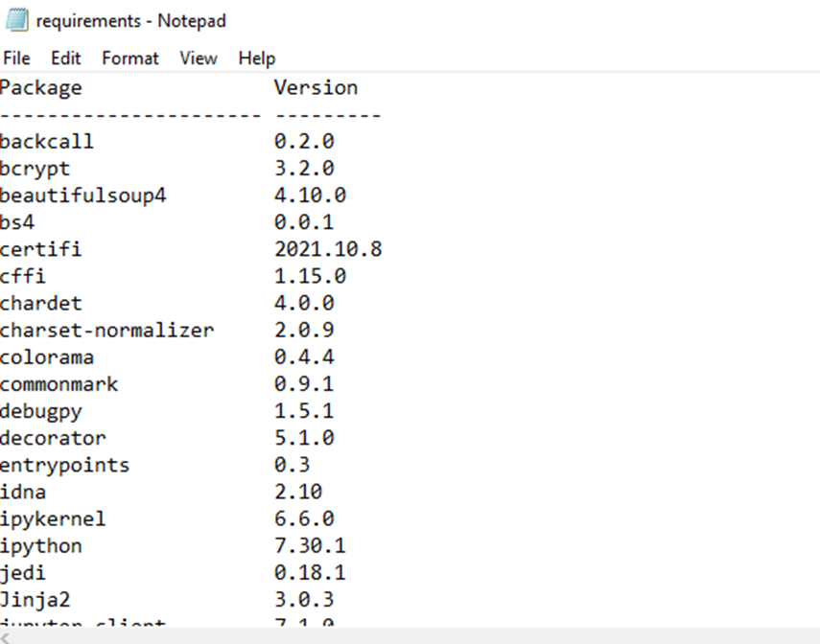Click the ipython package name

click(x=40, y=545)
